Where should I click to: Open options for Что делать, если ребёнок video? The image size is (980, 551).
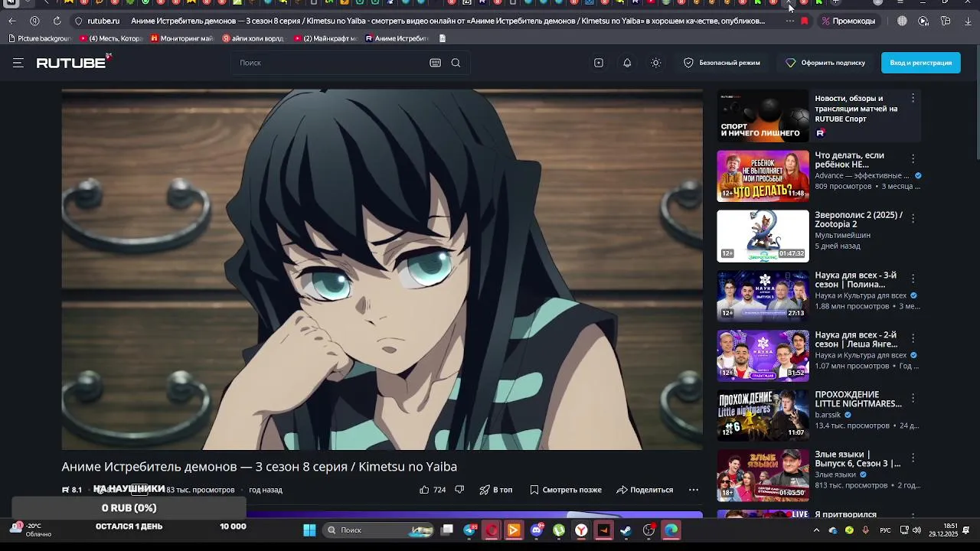coord(913,158)
